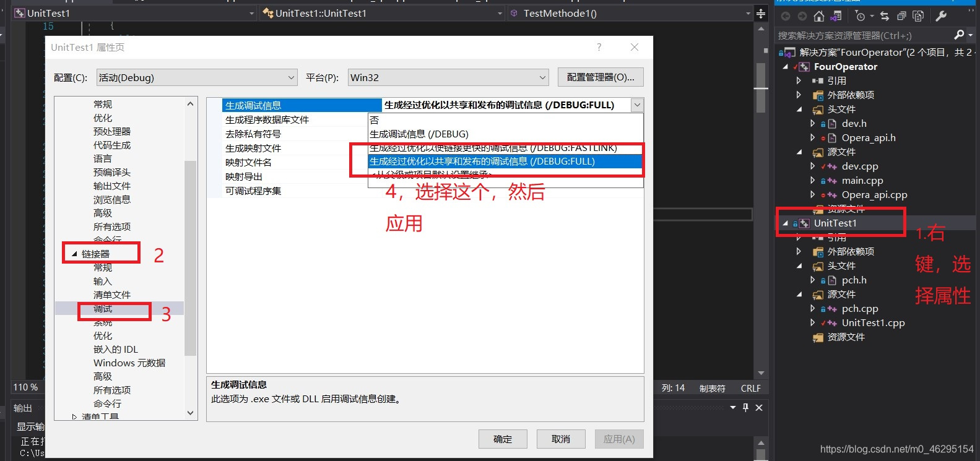Open the UnitTest1::UnitTest1 class dropdown
The width and height of the screenshot is (980, 461).
coord(383,13)
